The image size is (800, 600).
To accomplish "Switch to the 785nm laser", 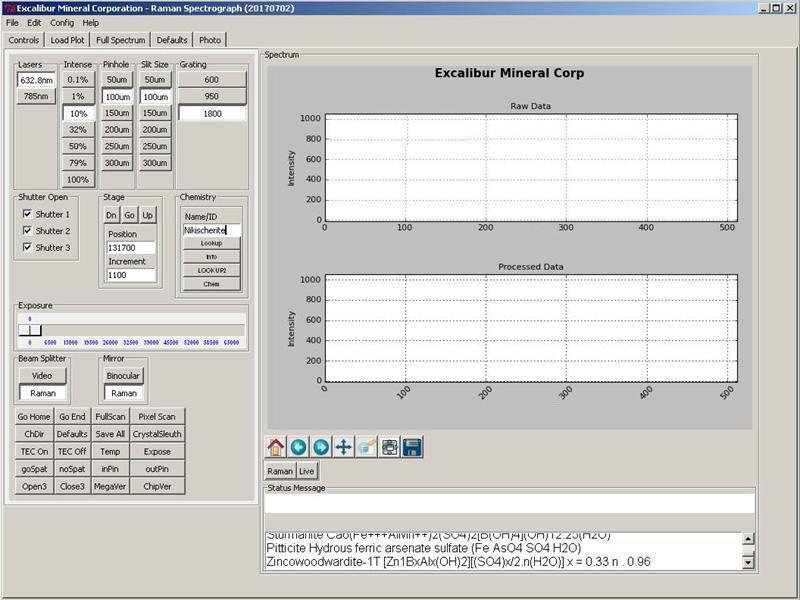I will coord(36,96).
